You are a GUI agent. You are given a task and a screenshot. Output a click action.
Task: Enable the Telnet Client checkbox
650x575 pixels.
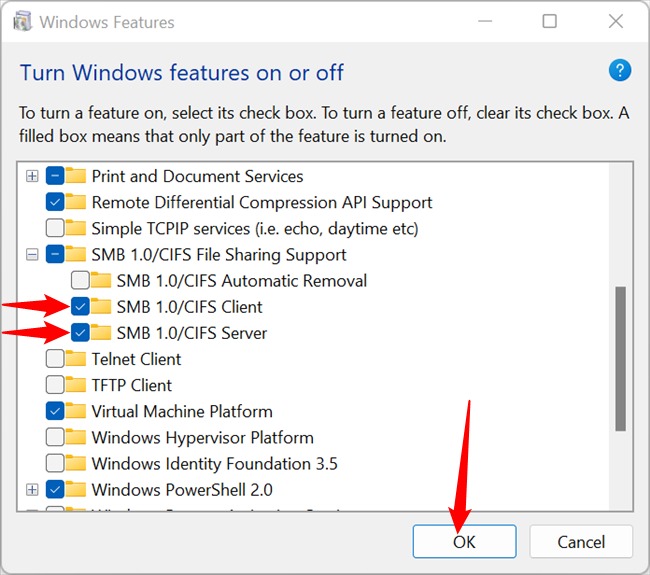[55, 359]
